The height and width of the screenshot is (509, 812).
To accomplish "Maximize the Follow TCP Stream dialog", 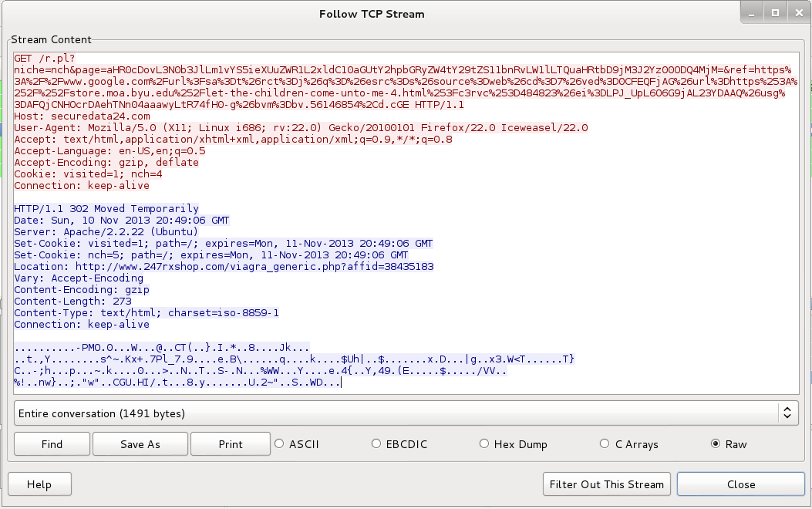I will coord(775,12).
